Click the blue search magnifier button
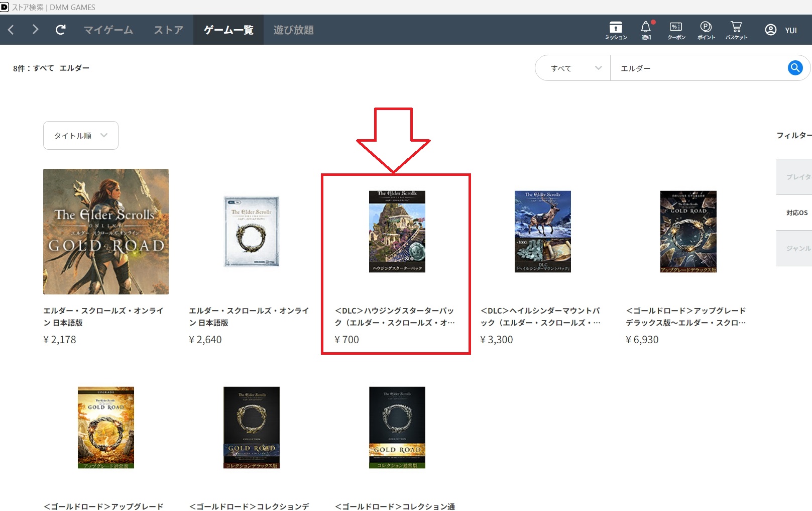Viewport: 812px width, 511px height. click(795, 68)
